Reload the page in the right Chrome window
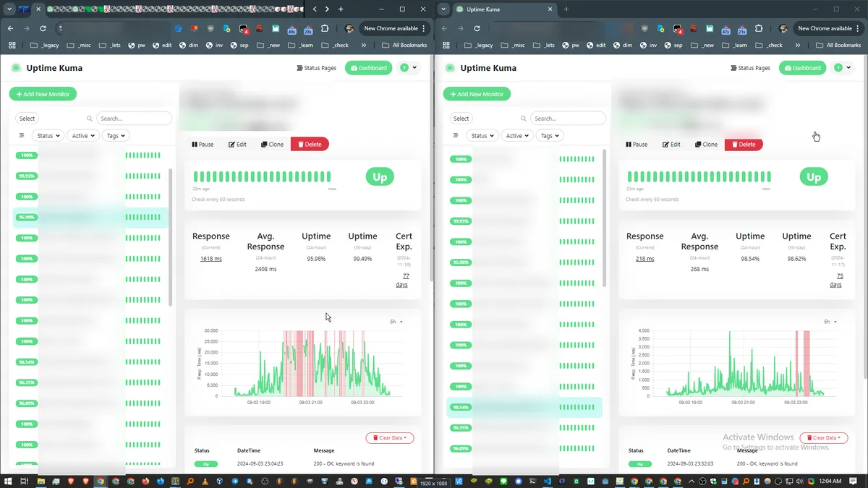The width and height of the screenshot is (868, 488). click(x=477, y=28)
